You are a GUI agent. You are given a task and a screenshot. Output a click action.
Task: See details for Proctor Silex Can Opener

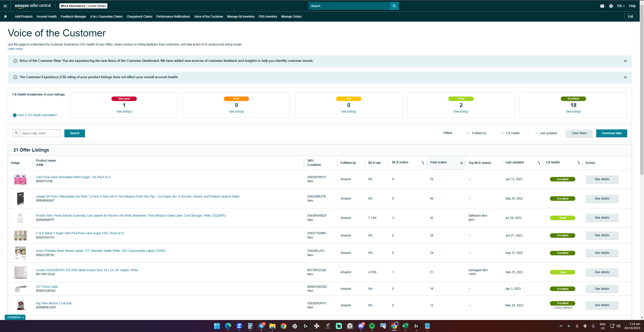[602, 218]
